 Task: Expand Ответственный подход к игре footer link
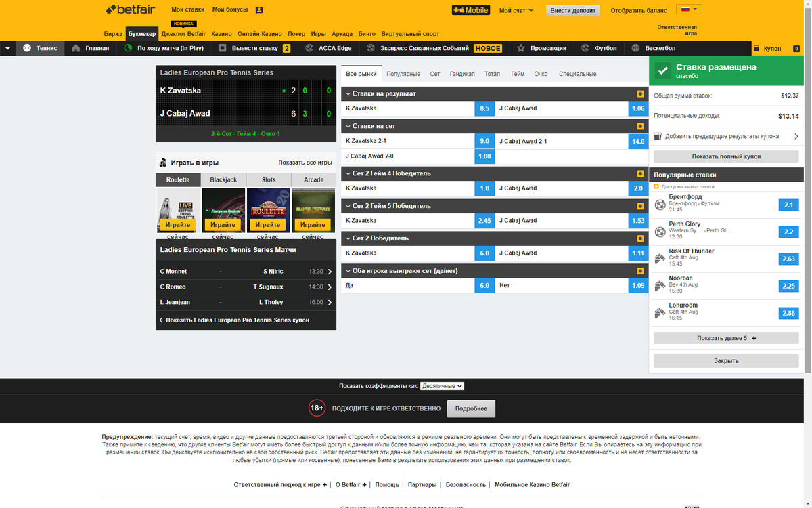pyautogui.click(x=280, y=485)
